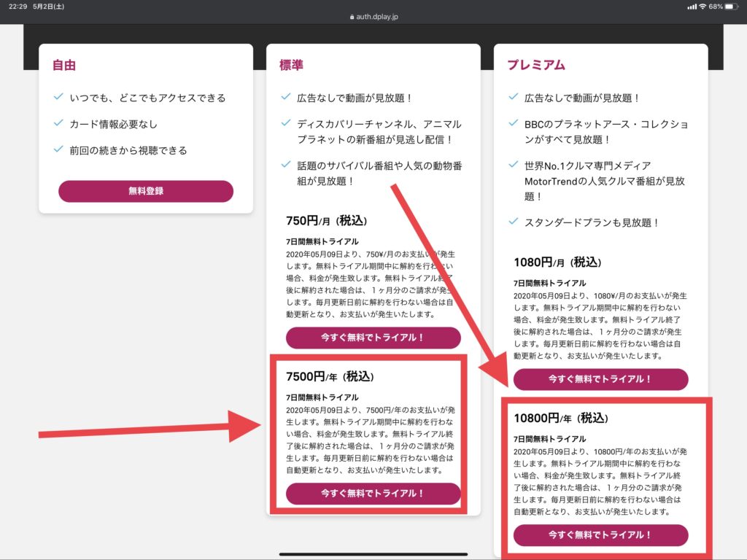Tap 7日間無料トライアル label under 750円/月
Image resolution: width=747 pixels, height=560 pixels.
click(x=322, y=241)
